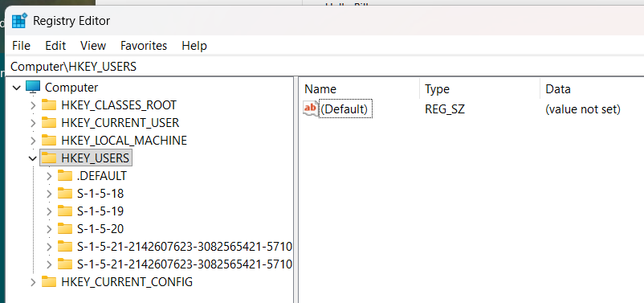Select the HKEY_CURRENT_USER label
The image size is (644, 303).
(120, 123)
